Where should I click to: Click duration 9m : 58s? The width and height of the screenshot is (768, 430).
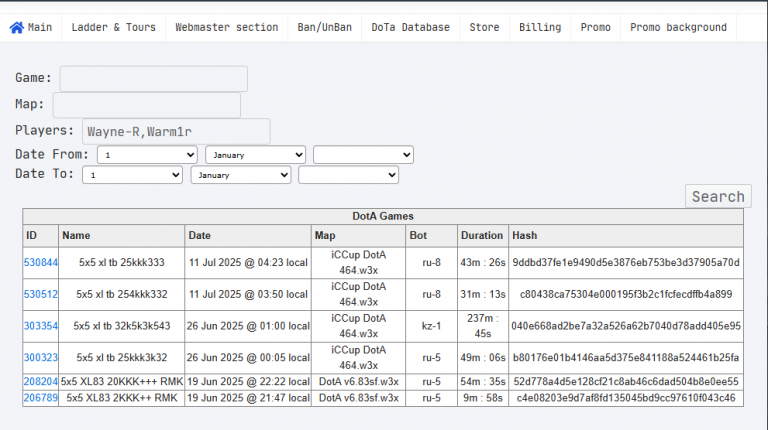(483, 398)
